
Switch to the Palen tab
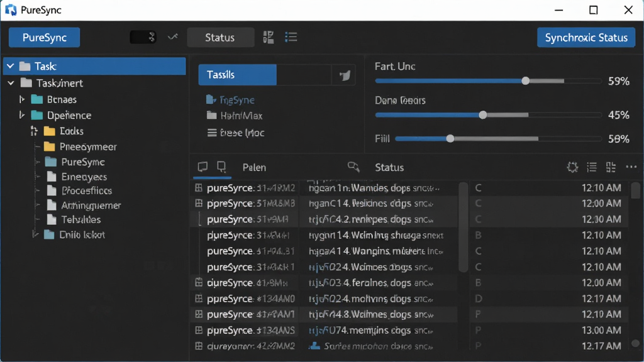pyautogui.click(x=254, y=167)
